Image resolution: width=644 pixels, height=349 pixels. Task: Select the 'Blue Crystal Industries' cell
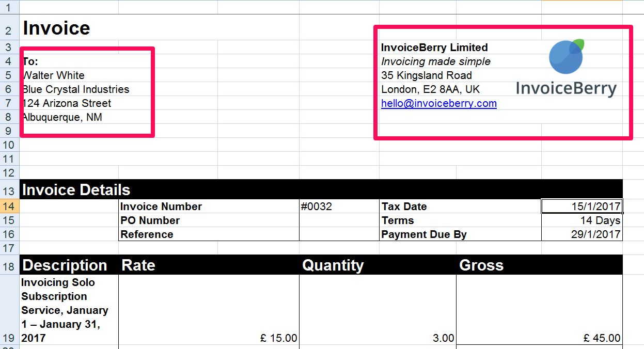click(x=75, y=89)
